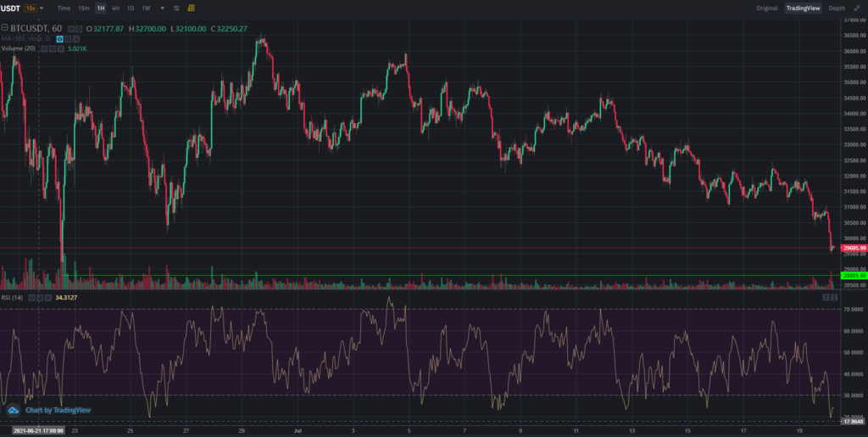Open the Volume (20) indicator settings
The image size is (868, 437).
point(51,49)
